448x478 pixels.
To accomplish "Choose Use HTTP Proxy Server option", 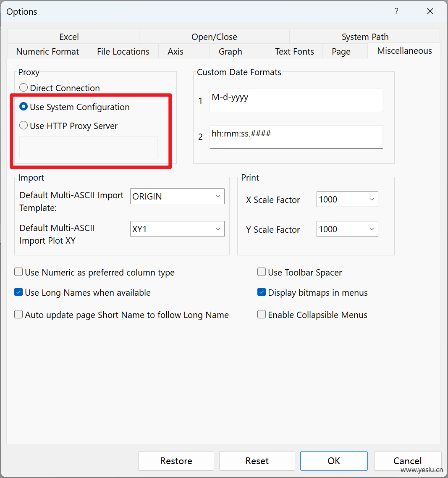I will [24, 126].
